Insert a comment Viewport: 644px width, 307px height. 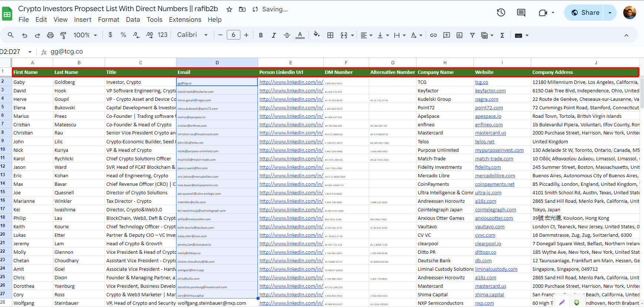pyautogui.click(x=447, y=35)
